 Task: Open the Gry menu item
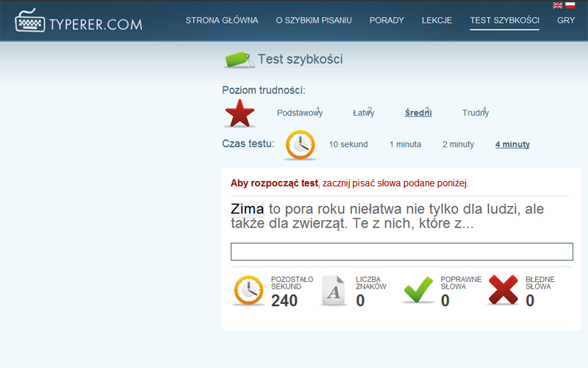click(x=566, y=21)
